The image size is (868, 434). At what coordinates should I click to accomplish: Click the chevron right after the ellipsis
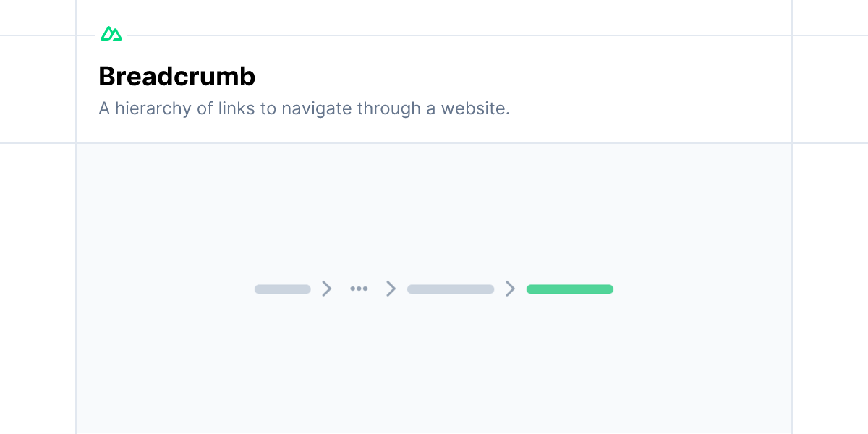click(x=391, y=289)
